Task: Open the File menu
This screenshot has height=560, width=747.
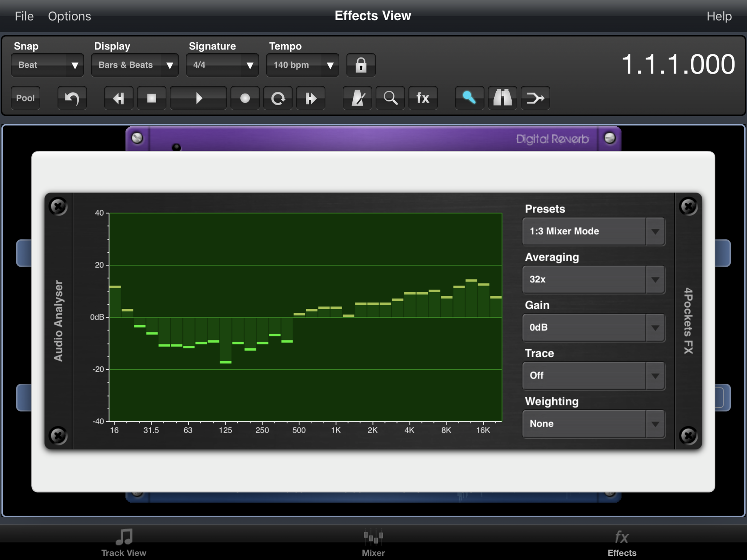Action: 24,16
